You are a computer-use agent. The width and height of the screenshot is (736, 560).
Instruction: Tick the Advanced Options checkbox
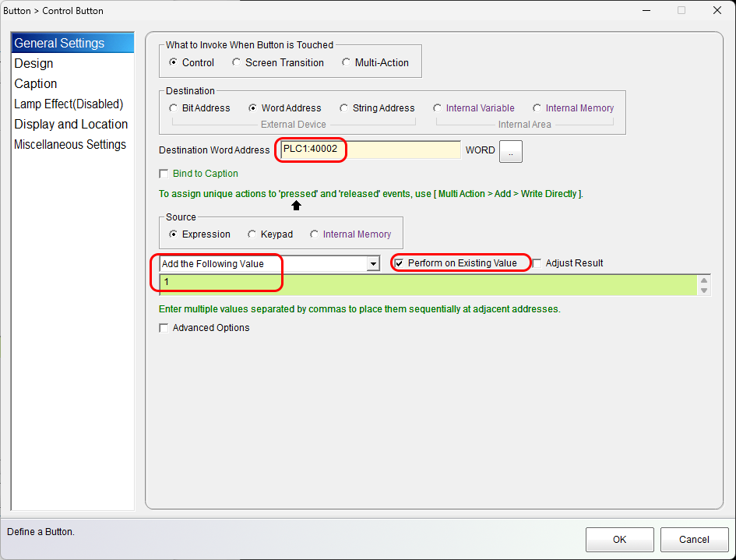tap(164, 328)
